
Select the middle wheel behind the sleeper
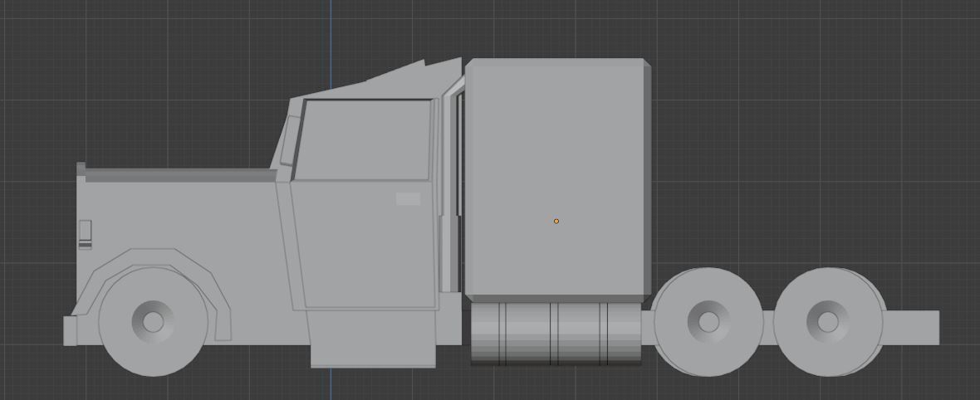(x=708, y=322)
